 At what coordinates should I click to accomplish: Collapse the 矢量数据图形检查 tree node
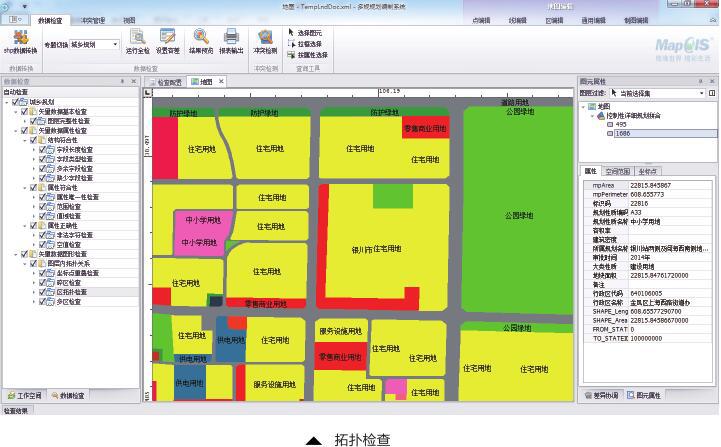coord(16,254)
